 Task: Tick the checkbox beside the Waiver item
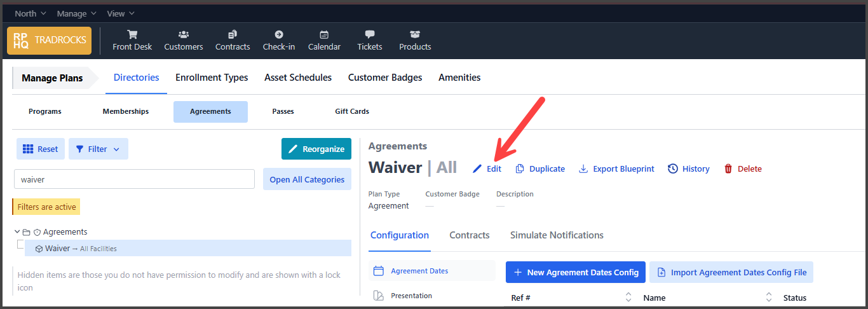pyautogui.click(x=21, y=244)
